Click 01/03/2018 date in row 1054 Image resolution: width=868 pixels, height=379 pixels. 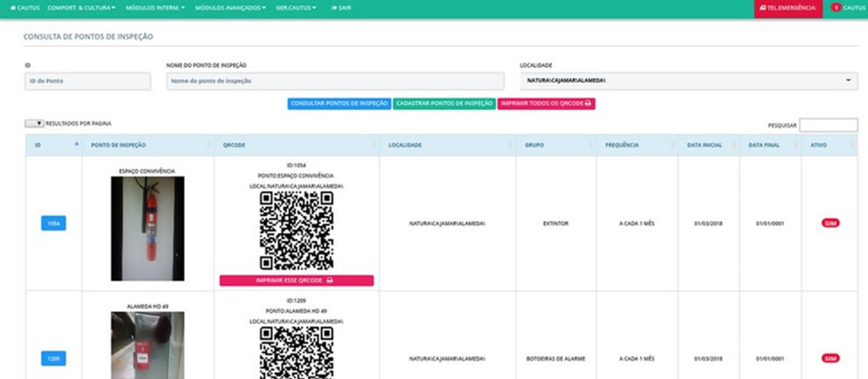pos(708,223)
